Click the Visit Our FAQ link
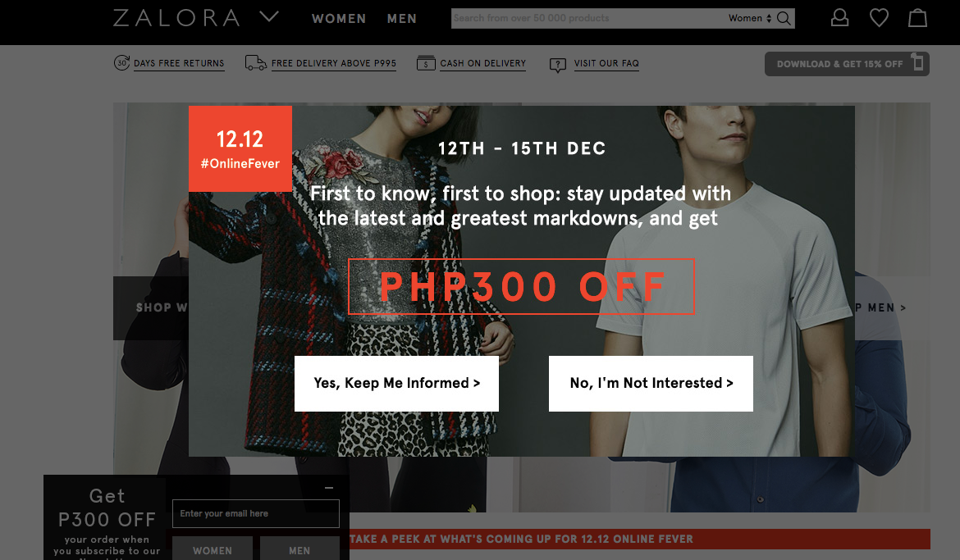Screen dimensions: 960x560 tap(606, 63)
